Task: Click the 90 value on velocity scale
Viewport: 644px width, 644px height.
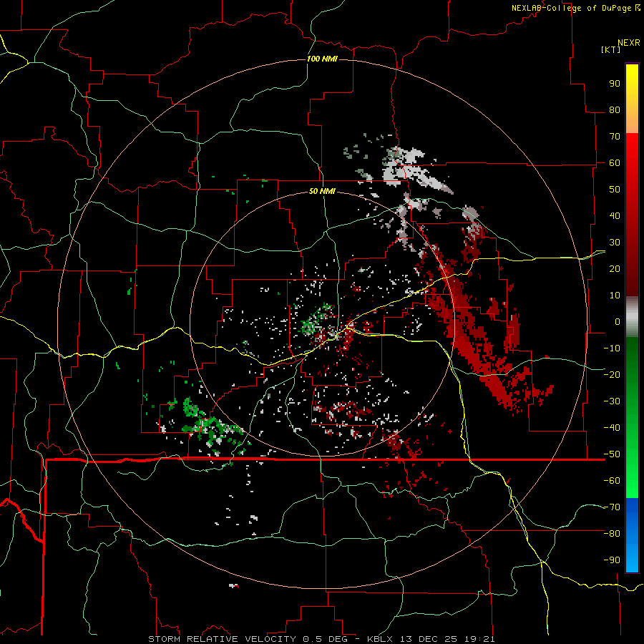Action: coord(615,84)
